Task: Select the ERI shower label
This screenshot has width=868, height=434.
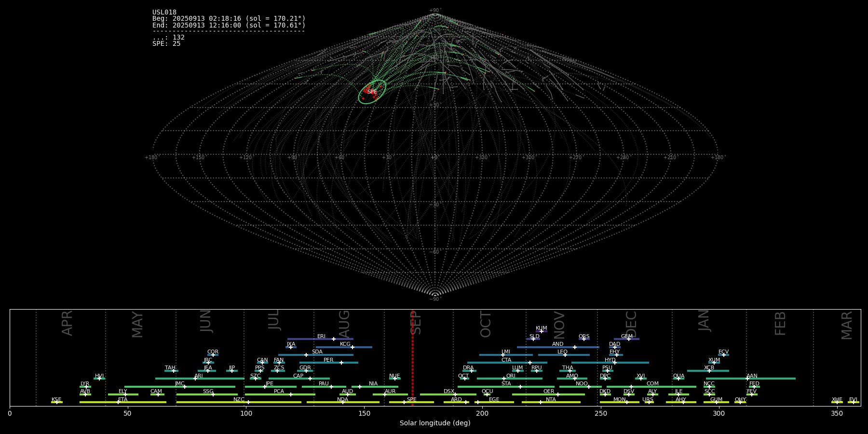Action: [x=321, y=337]
